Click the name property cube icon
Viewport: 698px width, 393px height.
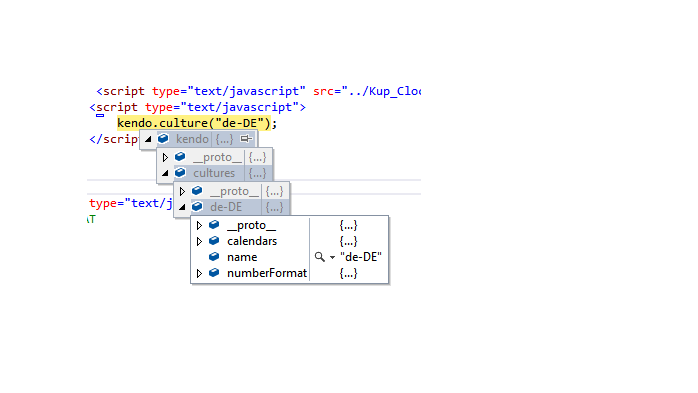click(214, 256)
